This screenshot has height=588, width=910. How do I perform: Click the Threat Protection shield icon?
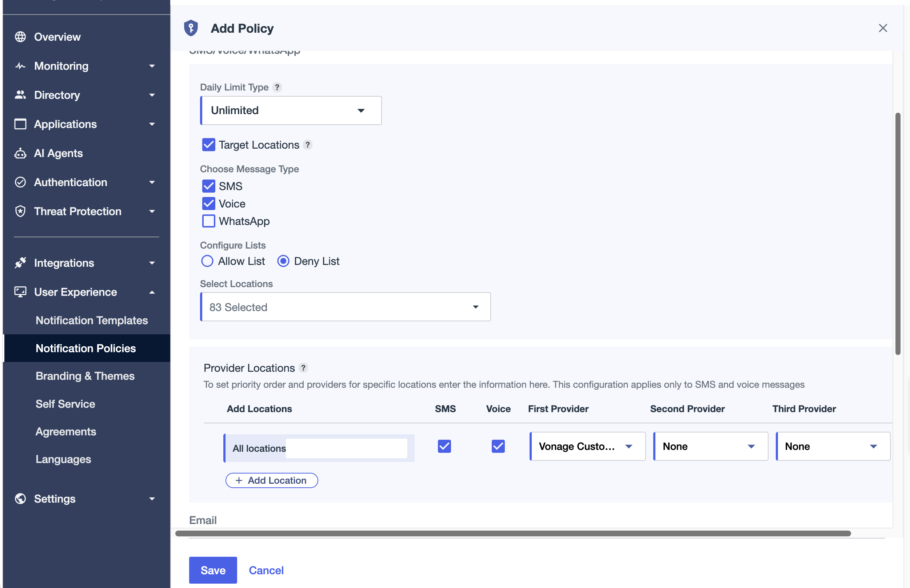point(20,211)
